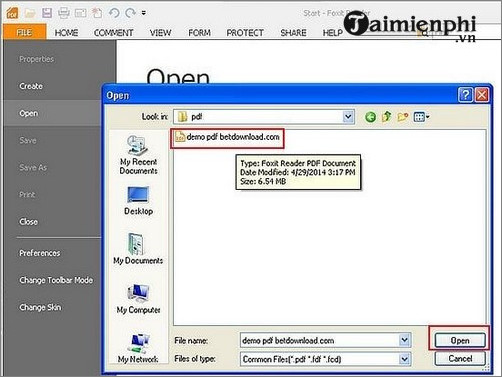Switch to the FORM ribbon tab
This screenshot has height=377, width=502.
click(x=199, y=33)
